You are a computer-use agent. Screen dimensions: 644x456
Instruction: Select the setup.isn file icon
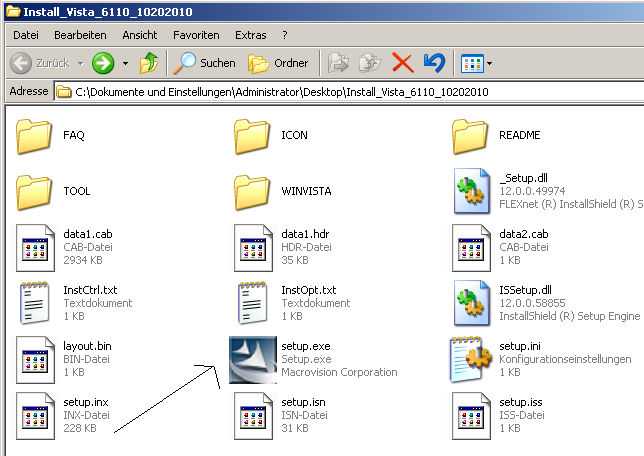(x=253, y=416)
